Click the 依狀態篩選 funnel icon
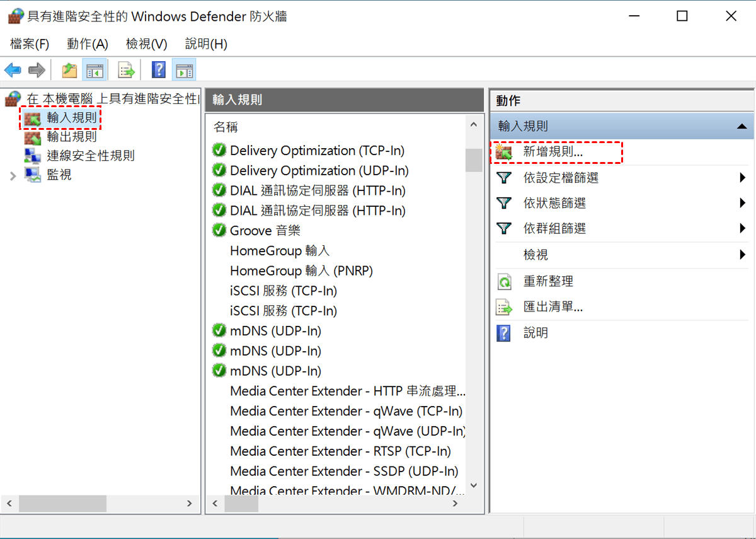 [x=504, y=204]
